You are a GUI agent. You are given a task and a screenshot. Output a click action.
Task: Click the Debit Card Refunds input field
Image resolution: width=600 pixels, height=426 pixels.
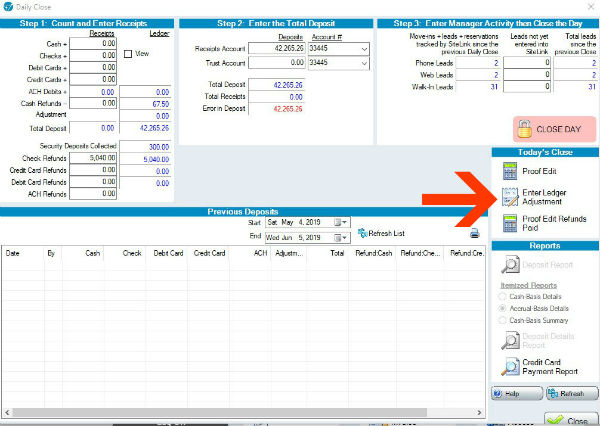(93, 181)
